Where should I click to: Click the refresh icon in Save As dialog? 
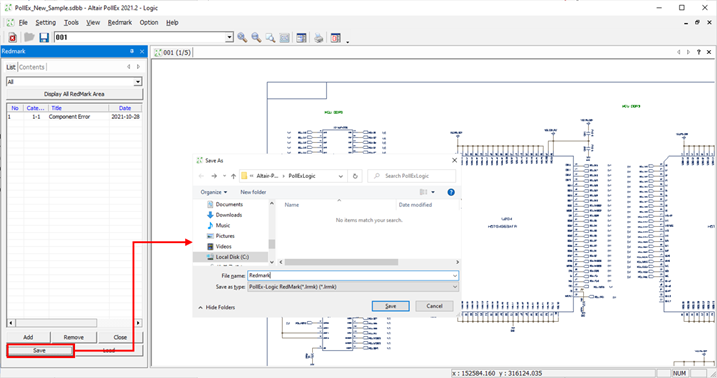[x=355, y=176]
